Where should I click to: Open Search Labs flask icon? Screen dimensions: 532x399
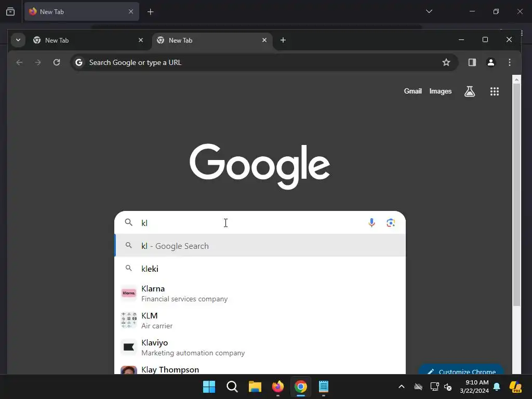coord(470,91)
